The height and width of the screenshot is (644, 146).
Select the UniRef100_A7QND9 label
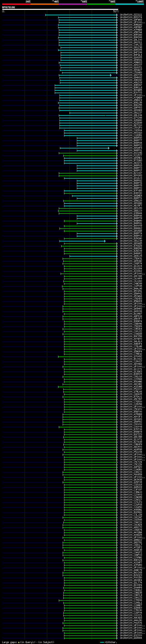pyautogui.click(x=131, y=98)
